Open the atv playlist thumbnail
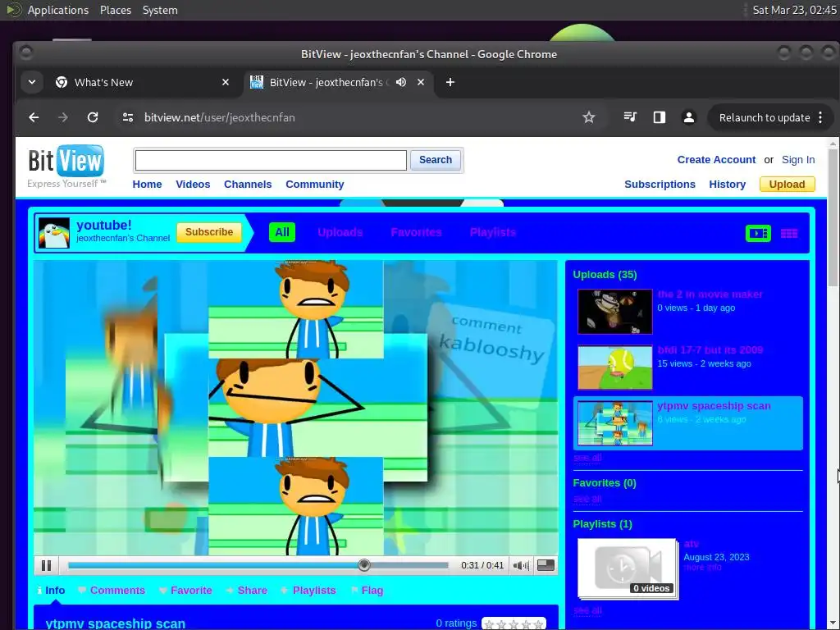The width and height of the screenshot is (840, 630). pos(627,568)
